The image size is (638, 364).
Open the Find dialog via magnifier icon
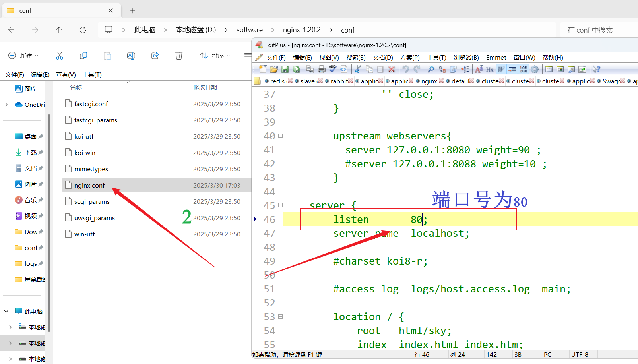coord(432,69)
